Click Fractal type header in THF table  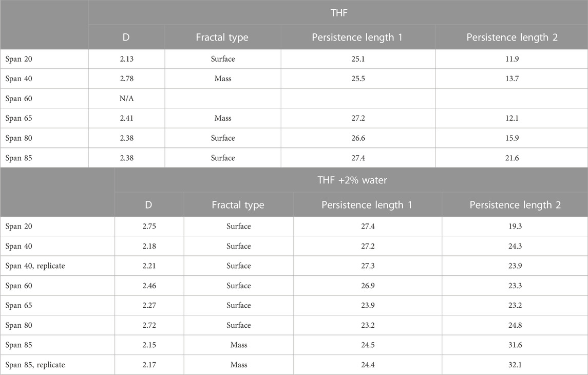tap(223, 37)
